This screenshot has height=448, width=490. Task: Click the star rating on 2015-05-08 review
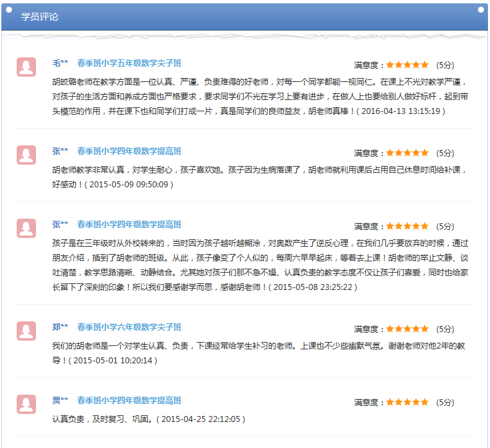[407, 226]
